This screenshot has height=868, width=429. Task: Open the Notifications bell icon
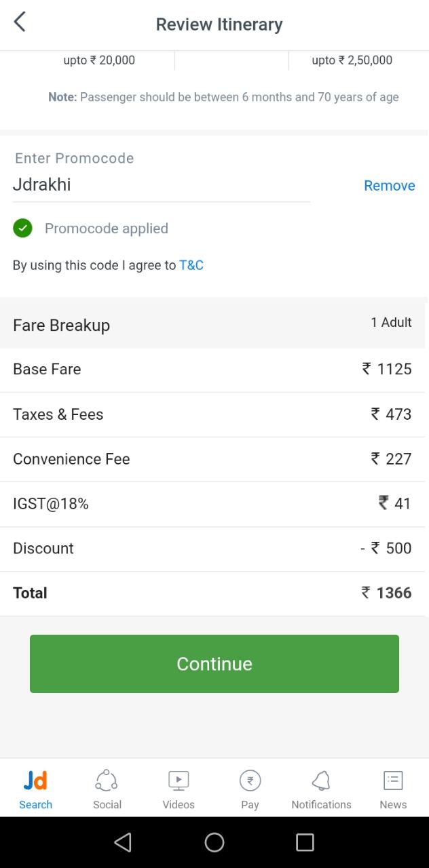[321, 781]
